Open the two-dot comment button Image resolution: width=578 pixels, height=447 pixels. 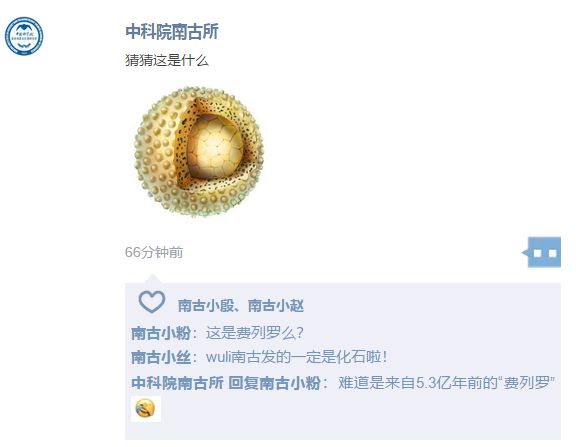tap(542, 252)
